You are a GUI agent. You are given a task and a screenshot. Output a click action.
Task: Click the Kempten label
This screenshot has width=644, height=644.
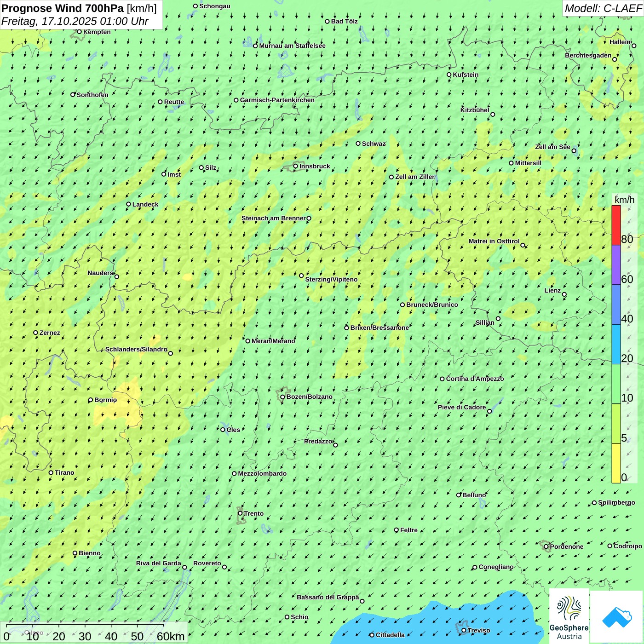coord(97,32)
